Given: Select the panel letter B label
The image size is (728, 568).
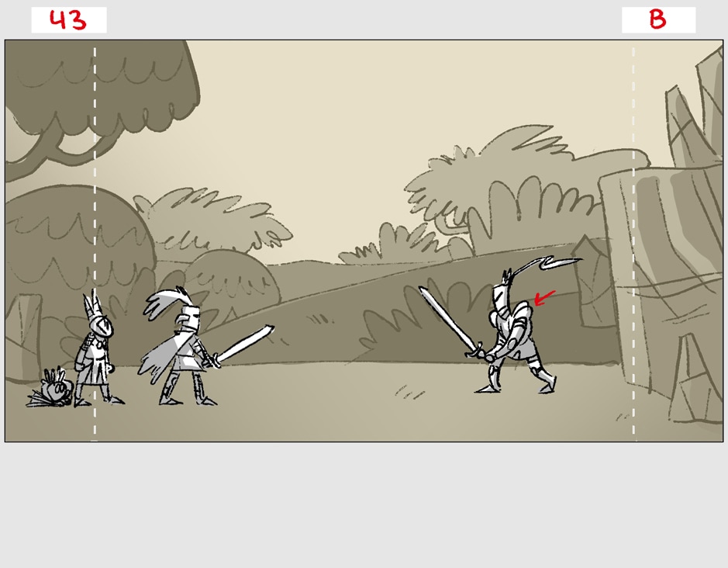Looking at the screenshot, I should [x=657, y=20].
